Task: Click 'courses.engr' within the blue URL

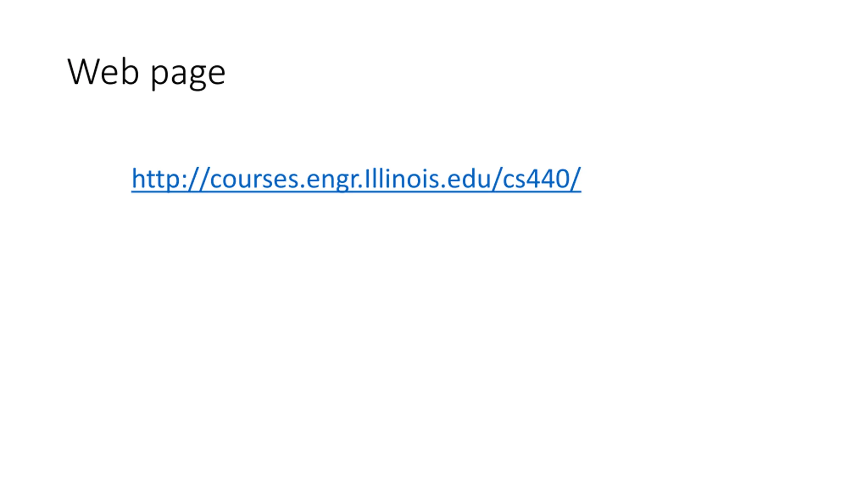Action: [283, 180]
